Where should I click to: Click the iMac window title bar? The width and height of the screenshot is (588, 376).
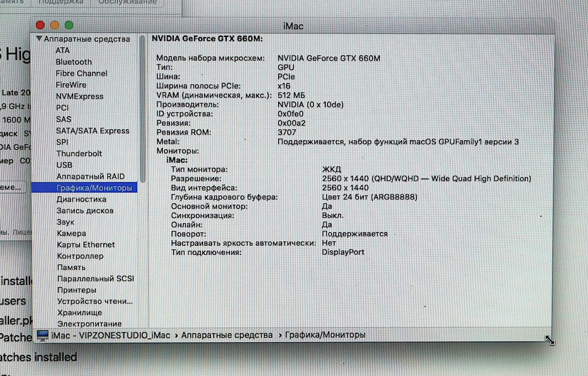point(293,26)
